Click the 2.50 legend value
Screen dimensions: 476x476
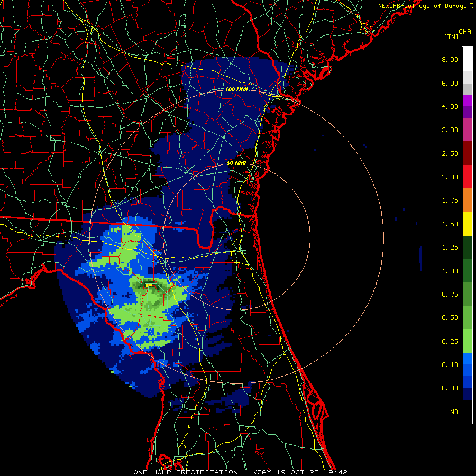[450, 153]
